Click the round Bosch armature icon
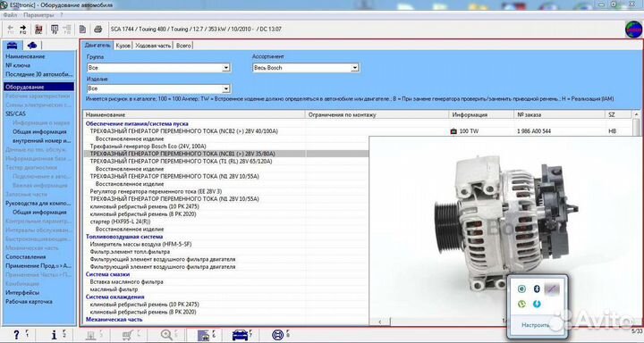Image resolution: width=644 pixels, height=343 pixels. coord(277,335)
